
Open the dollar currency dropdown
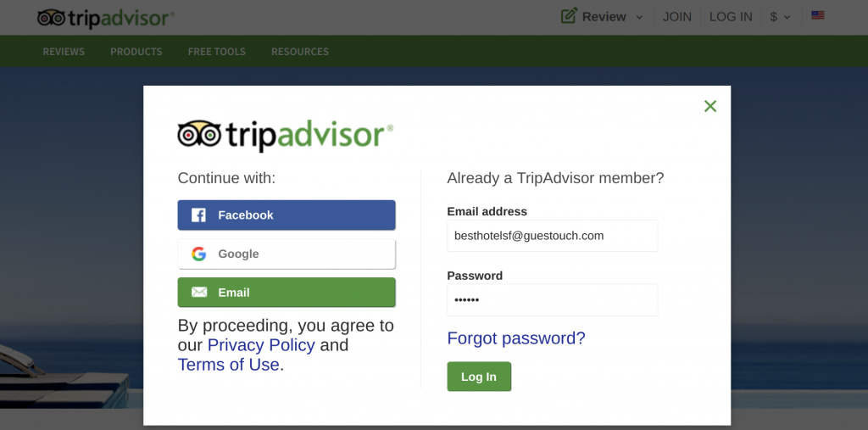point(780,17)
